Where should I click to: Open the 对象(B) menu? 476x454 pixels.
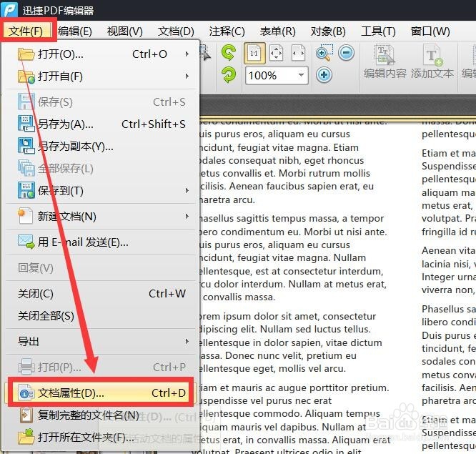point(328,31)
